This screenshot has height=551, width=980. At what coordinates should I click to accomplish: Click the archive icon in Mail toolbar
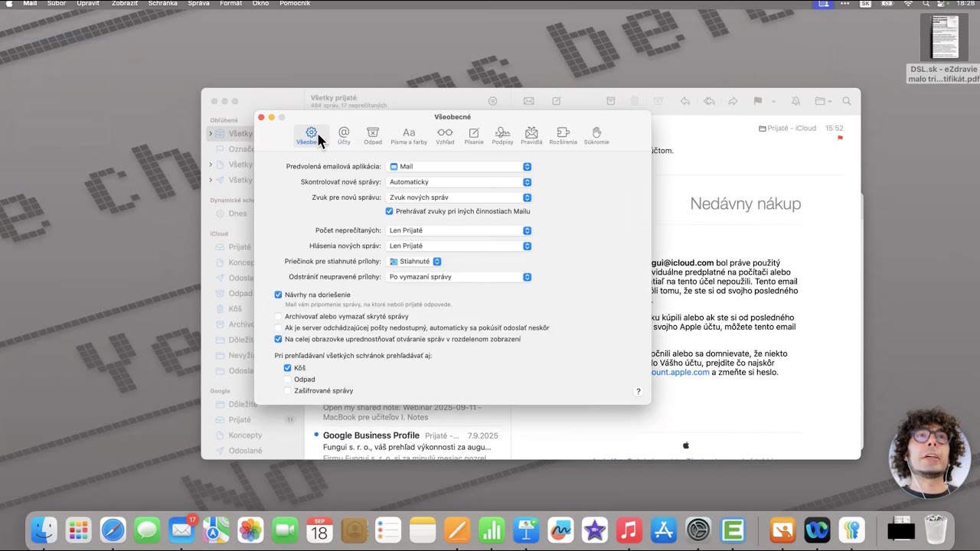(x=610, y=101)
